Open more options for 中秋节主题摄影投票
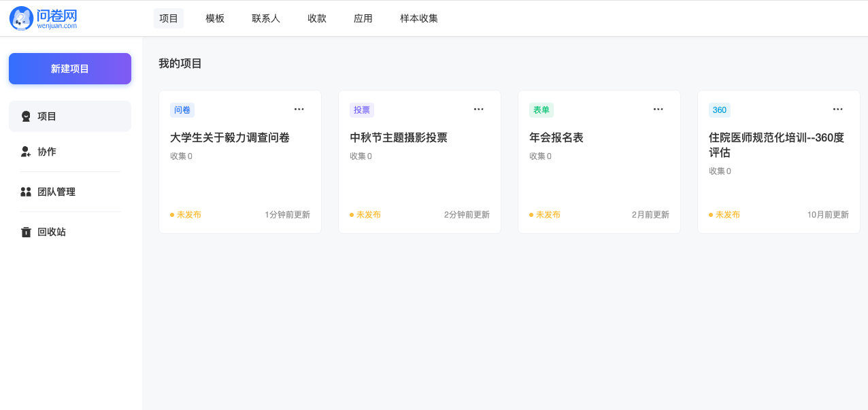The width and height of the screenshot is (868, 410). tap(479, 109)
